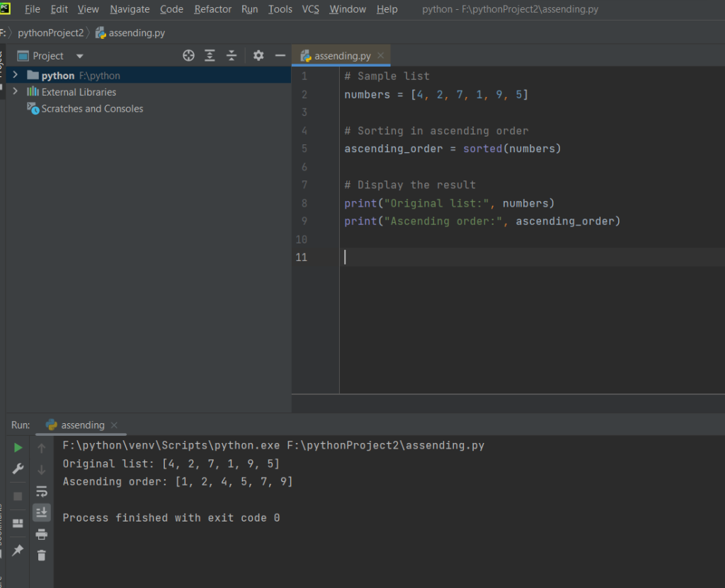This screenshot has height=588, width=725.
Task: Rerun the assending script with green play icon
Action: tap(18, 448)
